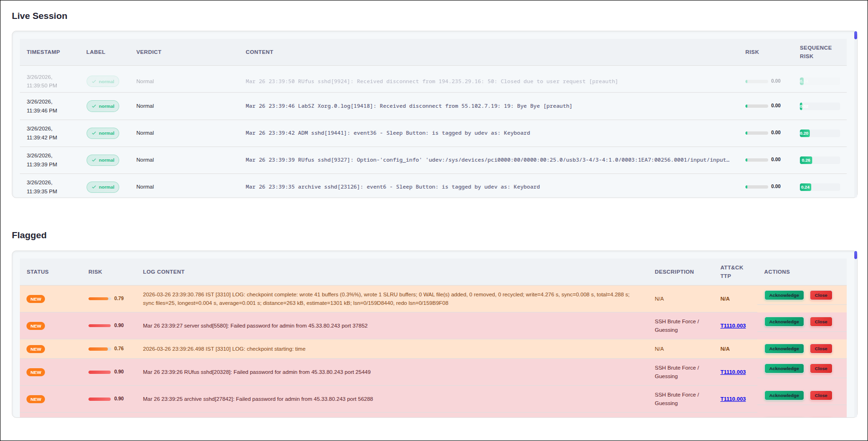Click the ATT&CK TTP column header
868x441 pixels.
click(732, 272)
